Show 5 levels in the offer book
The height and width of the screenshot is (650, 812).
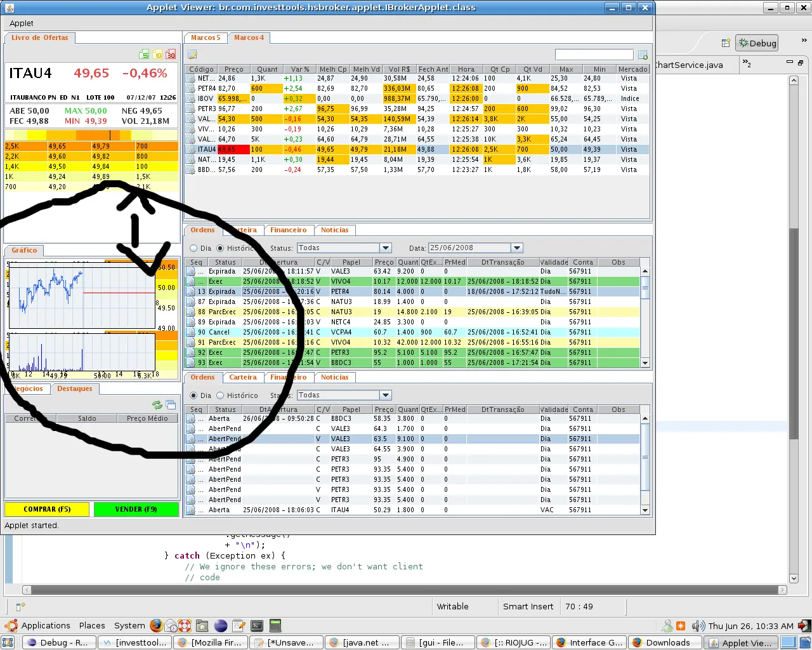[144, 55]
